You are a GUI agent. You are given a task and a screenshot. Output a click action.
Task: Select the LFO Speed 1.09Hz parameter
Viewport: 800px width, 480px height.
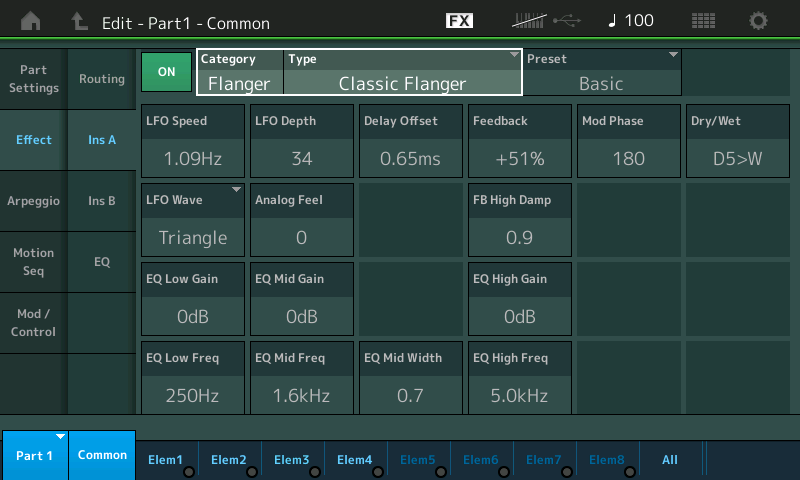193,141
